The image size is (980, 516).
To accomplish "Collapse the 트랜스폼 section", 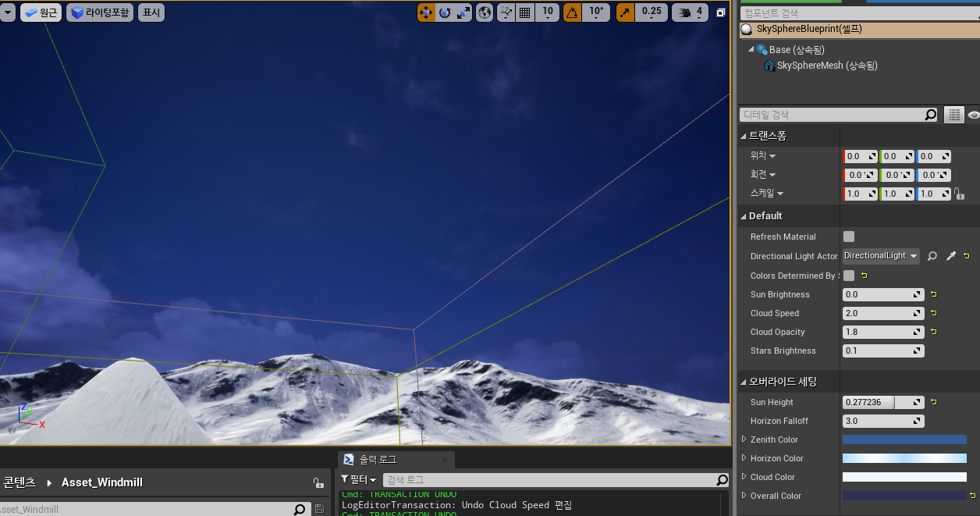I will [743, 136].
